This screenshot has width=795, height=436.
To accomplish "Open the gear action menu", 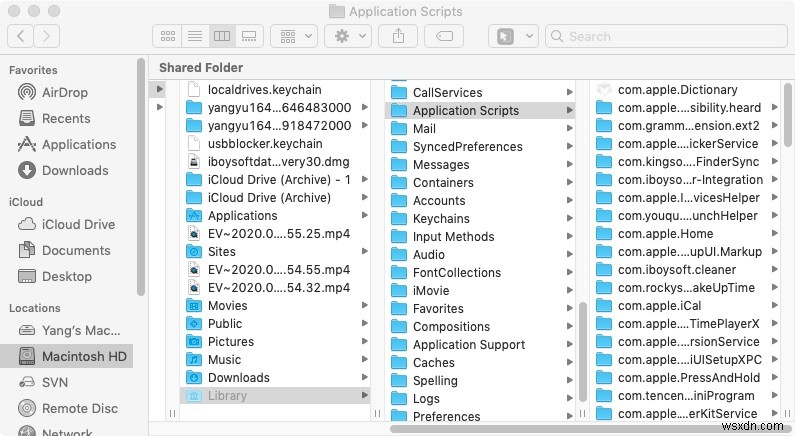I will pyautogui.click(x=348, y=36).
